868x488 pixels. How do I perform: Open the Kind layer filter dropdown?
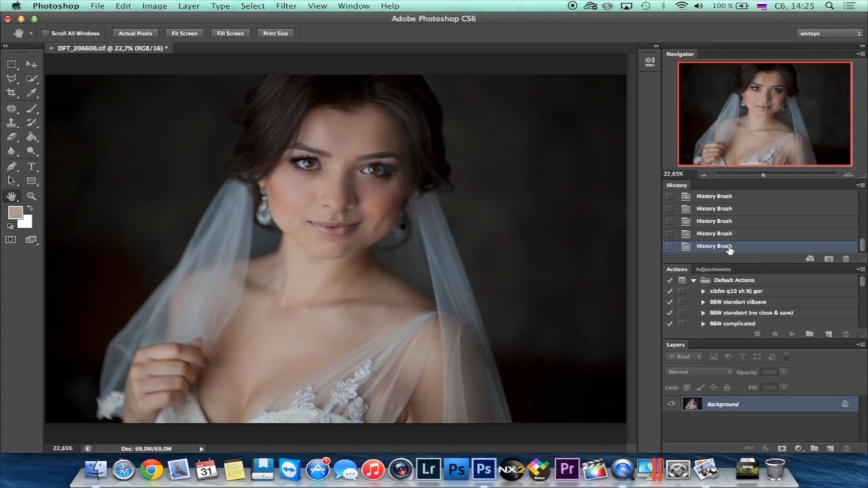coord(685,357)
